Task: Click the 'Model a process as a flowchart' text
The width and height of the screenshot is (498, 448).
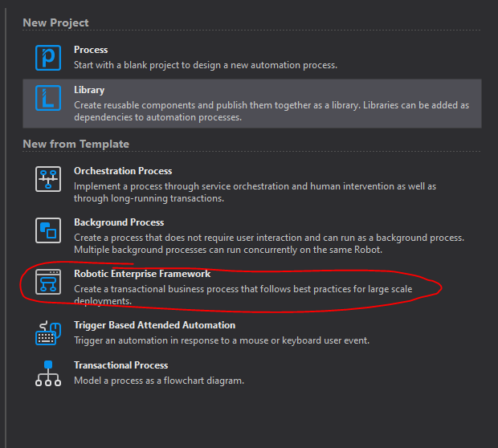Action: pyautogui.click(x=159, y=381)
